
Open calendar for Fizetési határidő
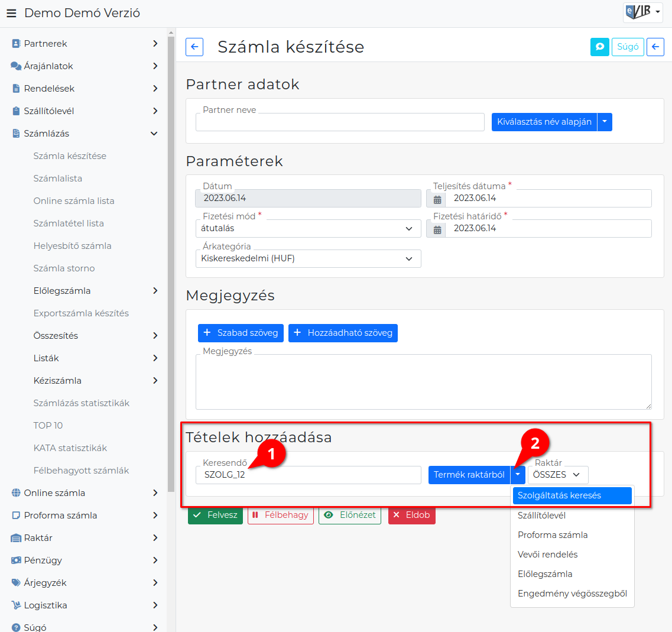pyautogui.click(x=437, y=229)
